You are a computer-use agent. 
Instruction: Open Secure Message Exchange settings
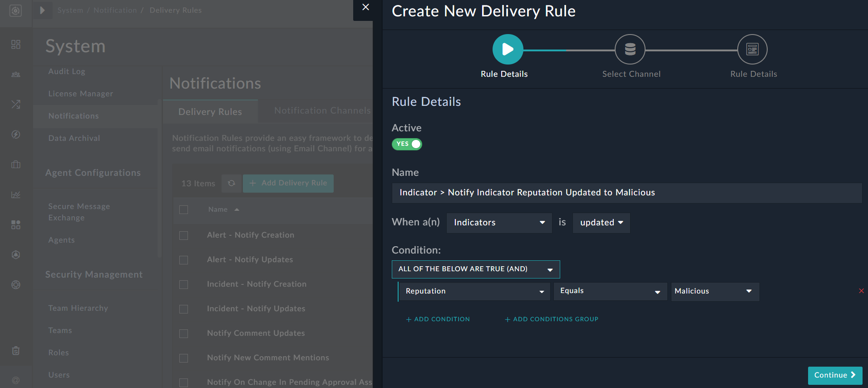pos(79,212)
